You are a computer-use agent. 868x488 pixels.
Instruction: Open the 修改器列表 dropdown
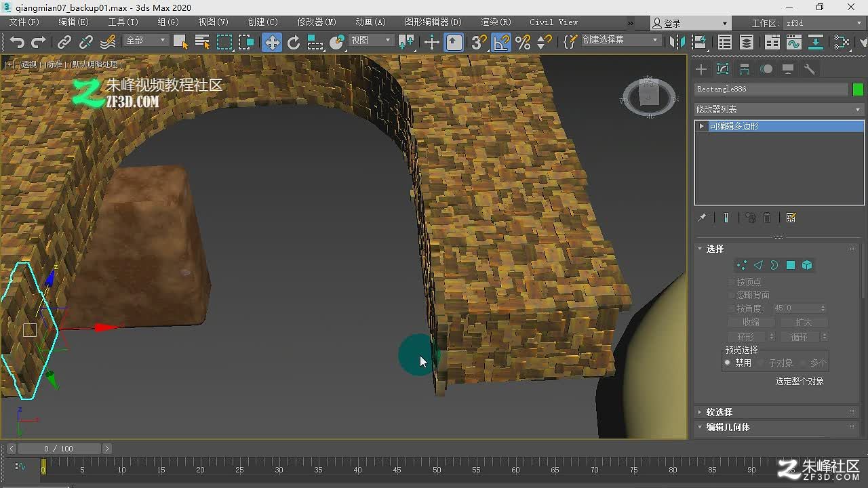point(778,109)
